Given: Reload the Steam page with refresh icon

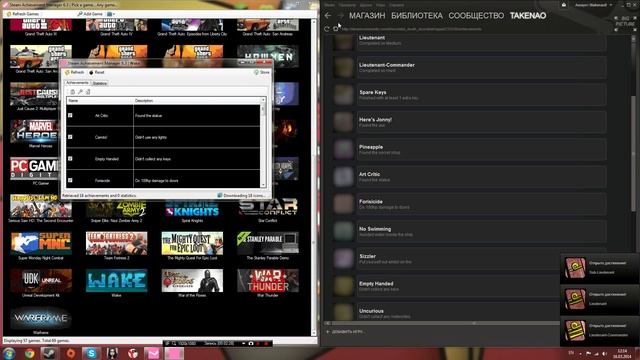Looking at the screenshot, I should tap(327, 29).
